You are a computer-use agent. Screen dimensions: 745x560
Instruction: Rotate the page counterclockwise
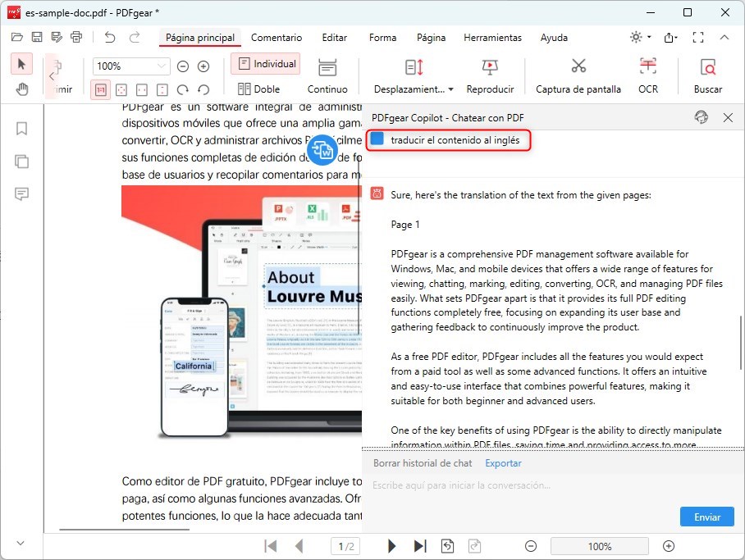pos(203,89)
